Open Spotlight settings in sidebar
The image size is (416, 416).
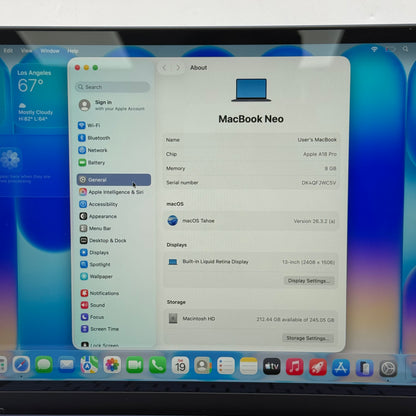click(95, 264)
